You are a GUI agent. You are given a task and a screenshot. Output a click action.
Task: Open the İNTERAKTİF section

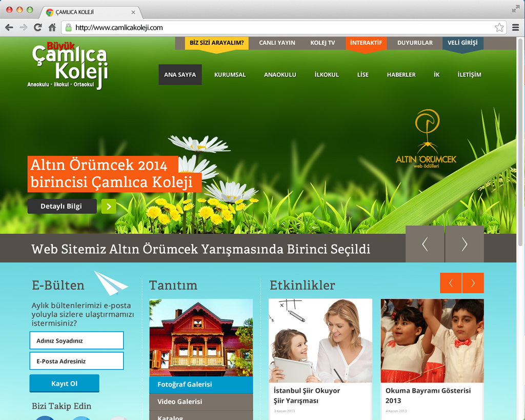point(366,43)
